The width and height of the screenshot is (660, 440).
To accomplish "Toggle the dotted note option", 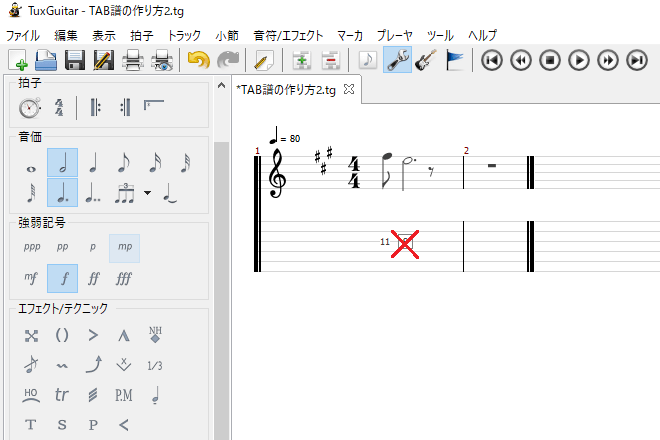I will click(62, 192).
